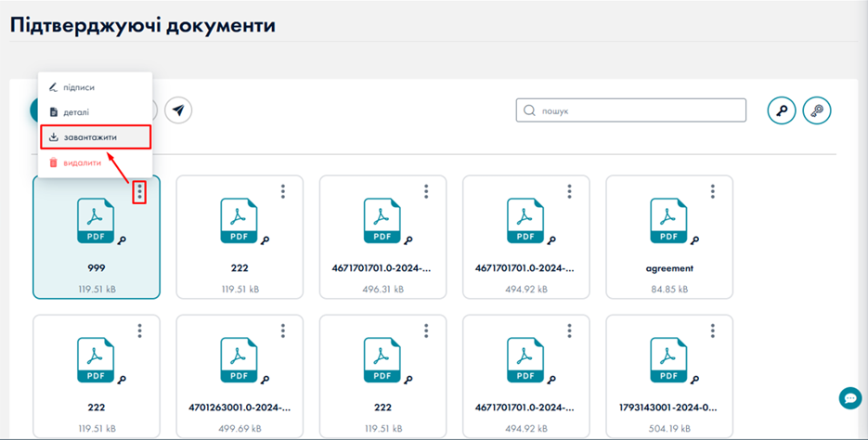The height and width of the screenshot is (440, 868).
Task: Expand three-dot menu on 1793143001 file
Action: click(x=713, y=330)
